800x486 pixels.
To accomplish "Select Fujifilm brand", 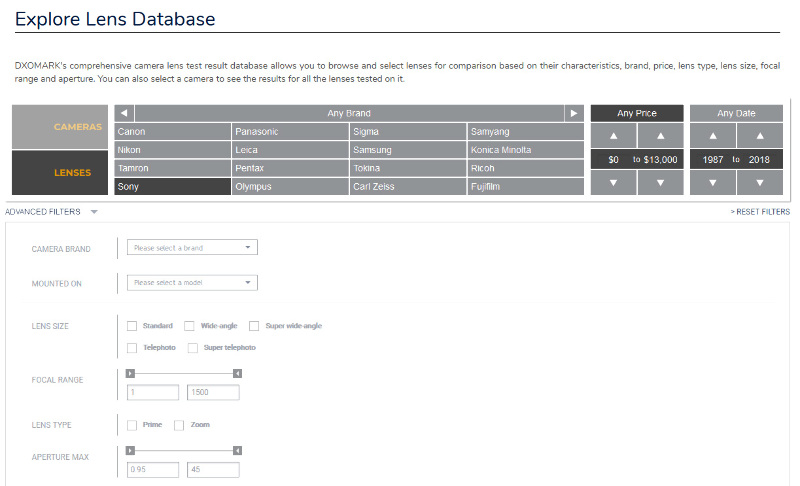I will click(x=526, y=187).
